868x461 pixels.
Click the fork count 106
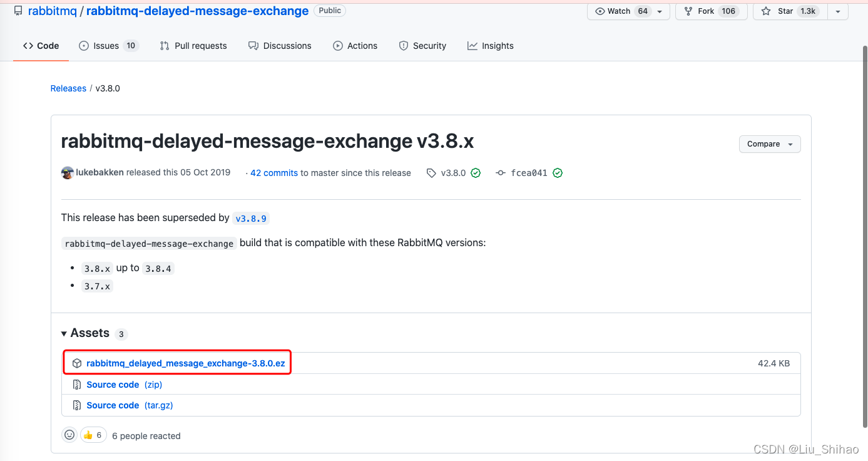pos(728,11)
